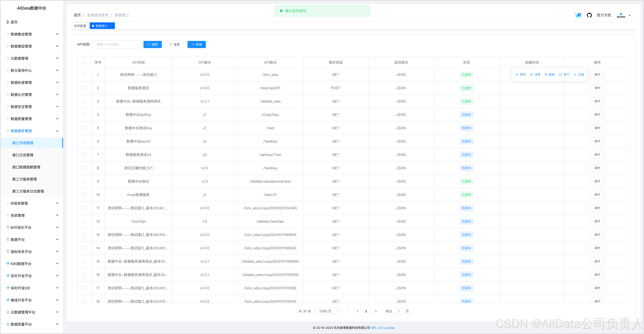Tick checkbox for row 2 数据服务测试
This screenshot has width=644, height=334.
pos(84,88)
